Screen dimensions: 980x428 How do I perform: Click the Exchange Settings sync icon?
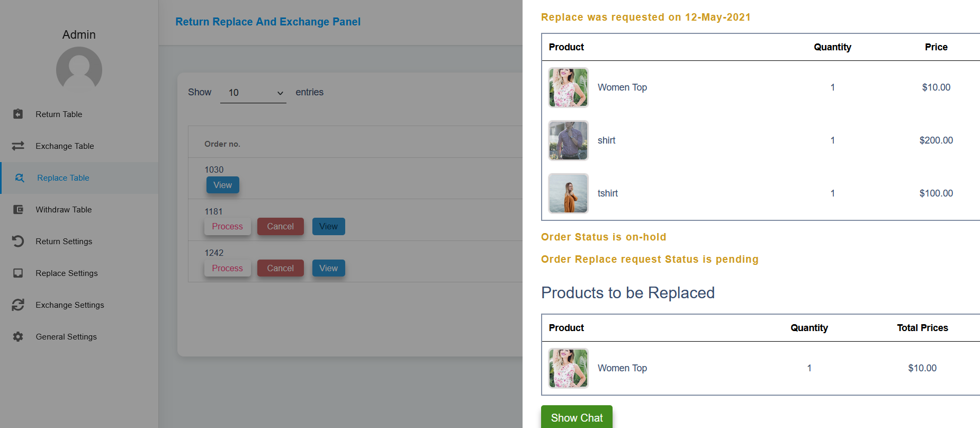pos(18,305)
